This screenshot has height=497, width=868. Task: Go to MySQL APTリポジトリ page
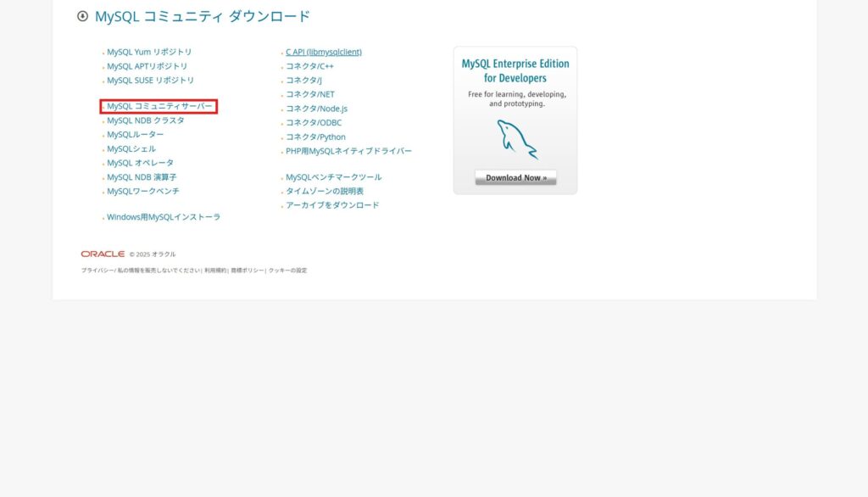pyautogui.click(x=147, y=66)
